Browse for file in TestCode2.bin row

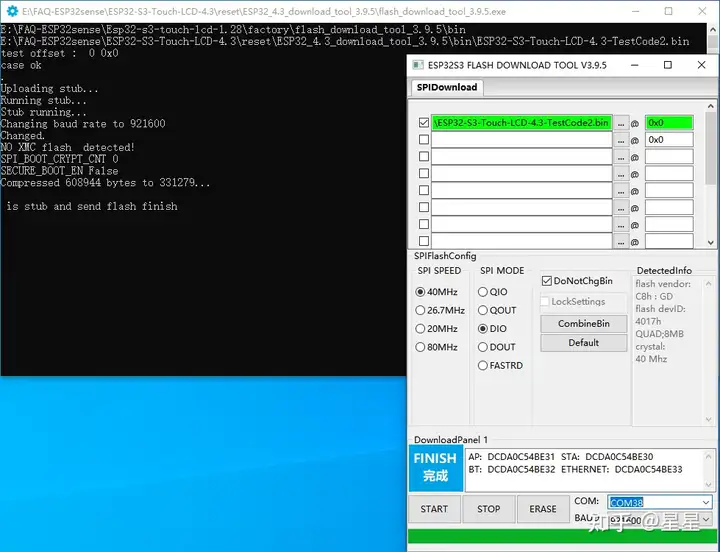tap(621, 123)
